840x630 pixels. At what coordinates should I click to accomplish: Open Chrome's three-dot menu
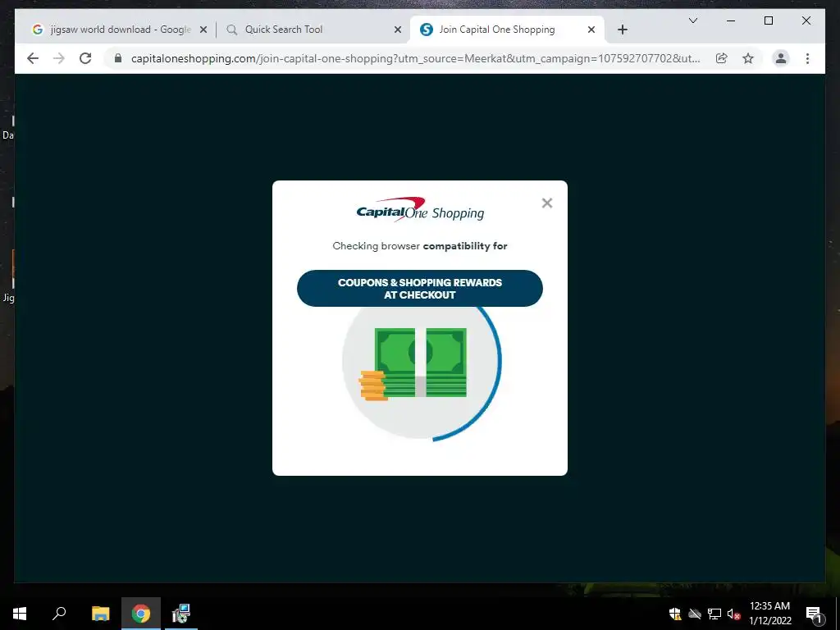pos(807,58)
